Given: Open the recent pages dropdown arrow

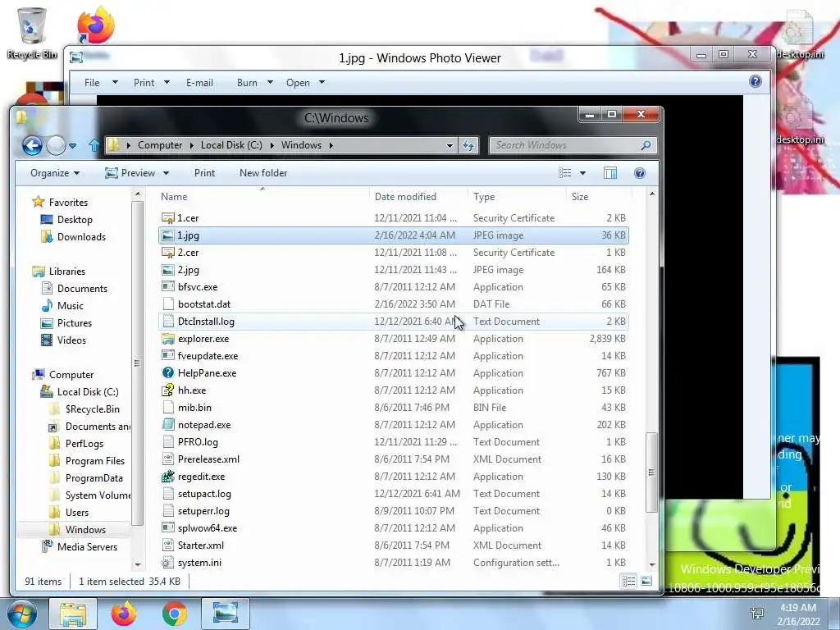Looking at the screenshot, I should (73, 146).
